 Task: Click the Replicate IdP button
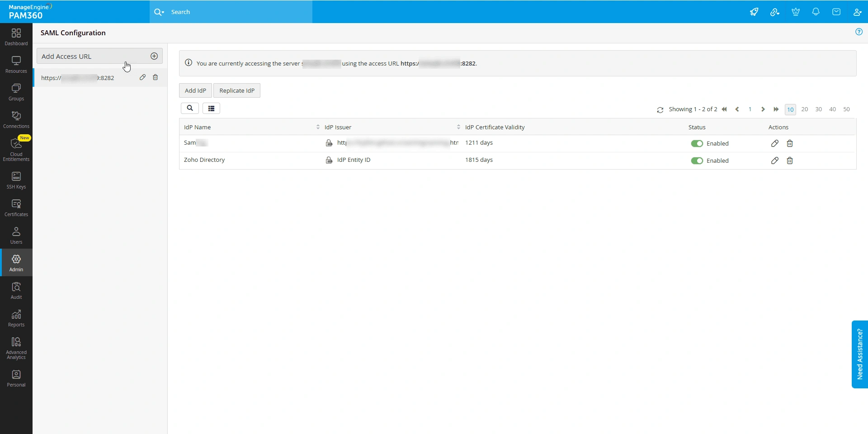pyautogui.click(x=237, y=90)
